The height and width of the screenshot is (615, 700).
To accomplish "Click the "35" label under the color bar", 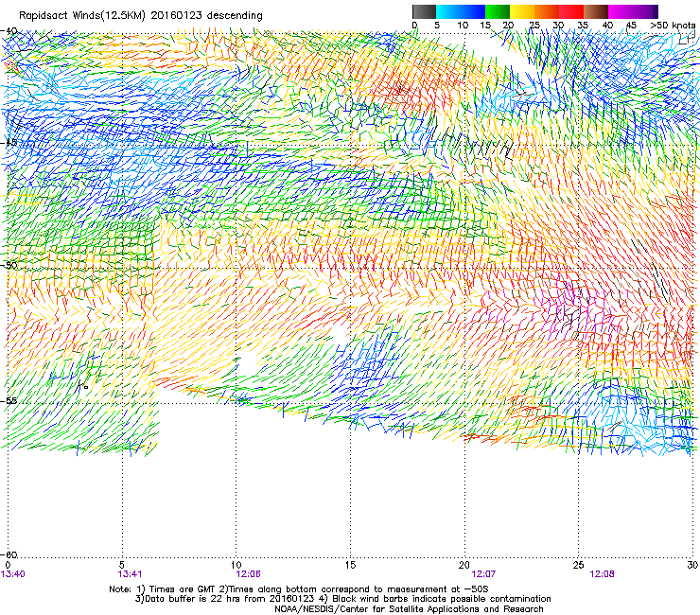I will click(583, 26).
